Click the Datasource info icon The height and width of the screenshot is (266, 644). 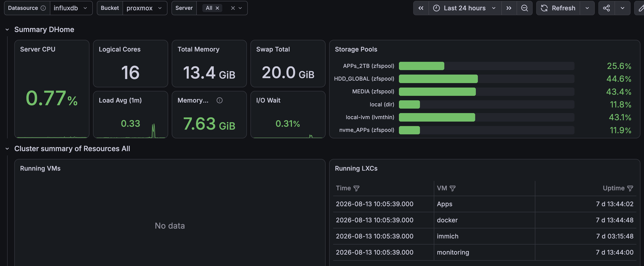coord(43,8)
